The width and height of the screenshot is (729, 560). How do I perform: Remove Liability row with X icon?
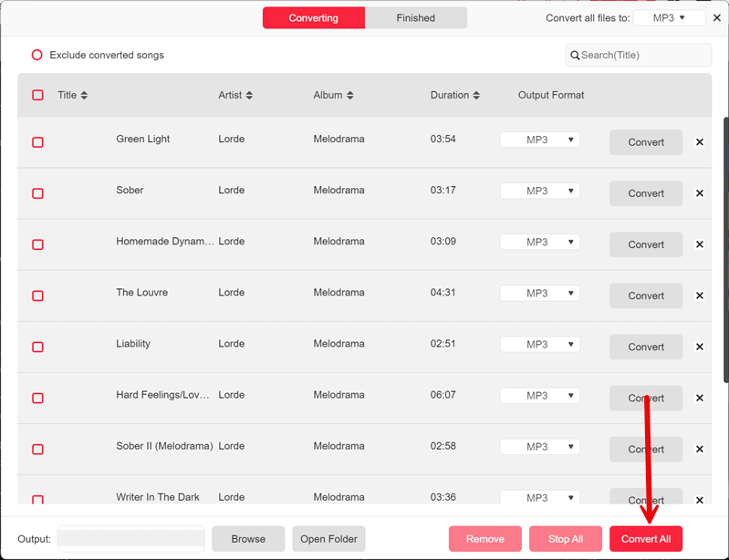coord(700,347)
